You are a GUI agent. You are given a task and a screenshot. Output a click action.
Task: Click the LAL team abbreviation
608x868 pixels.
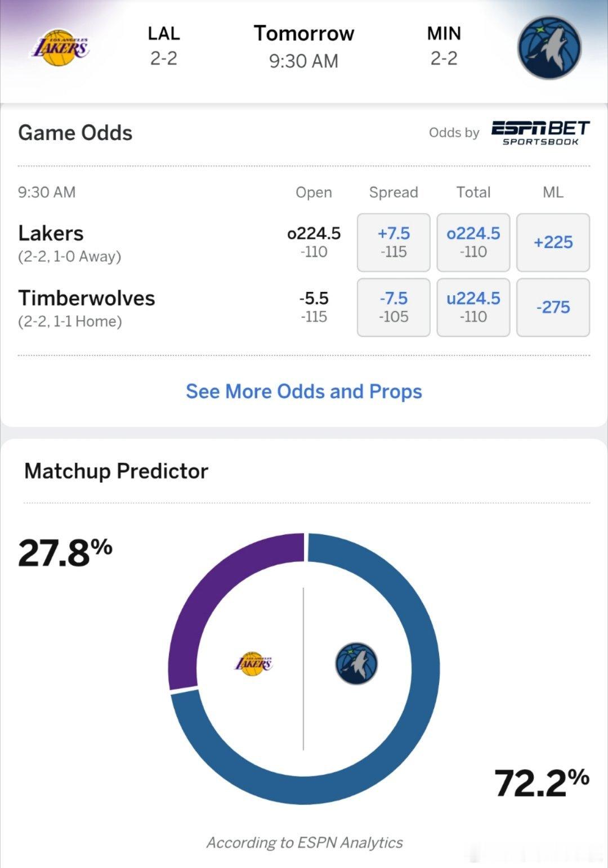pyautogui.click(x=164, y=34)
